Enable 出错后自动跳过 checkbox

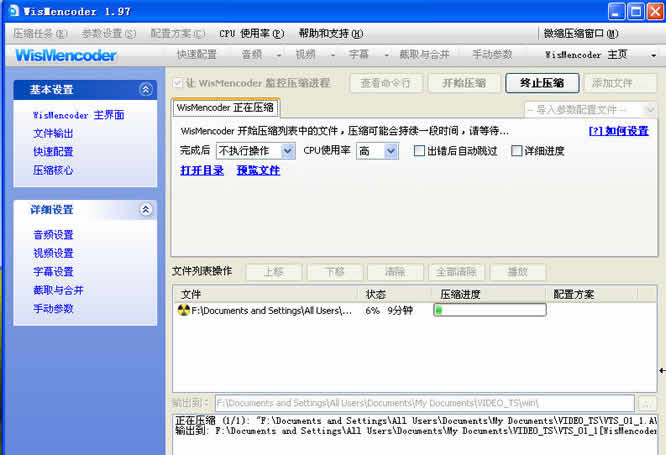click(419, 150)
